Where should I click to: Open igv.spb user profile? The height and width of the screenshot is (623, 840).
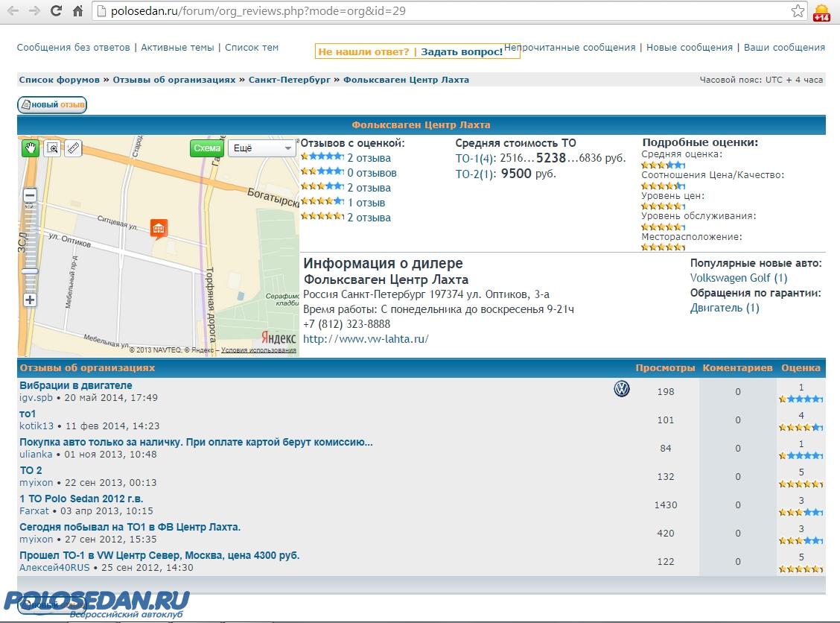click(36, 397)
